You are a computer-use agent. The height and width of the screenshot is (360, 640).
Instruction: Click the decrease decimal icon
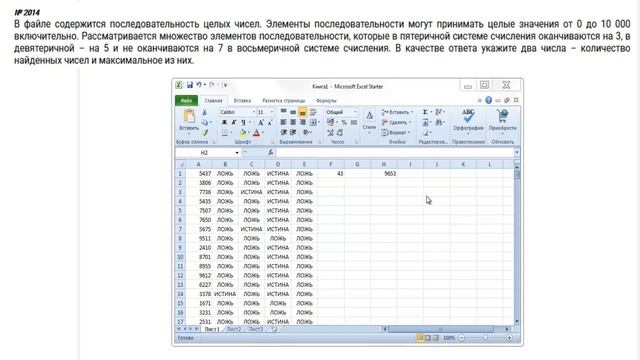click(x=340, y=133)
